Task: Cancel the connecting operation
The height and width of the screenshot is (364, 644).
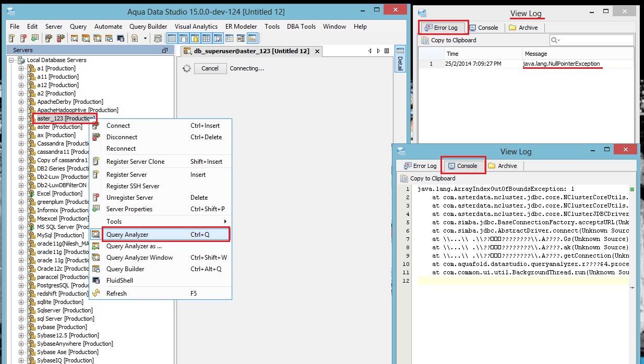Action: (x=210, y=68)
